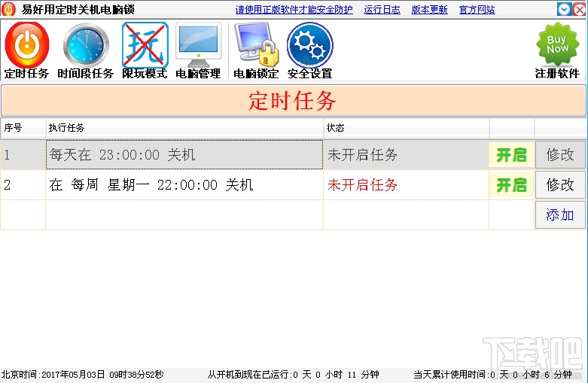Click the 执行任务 column header

click(x=184, y=128)
